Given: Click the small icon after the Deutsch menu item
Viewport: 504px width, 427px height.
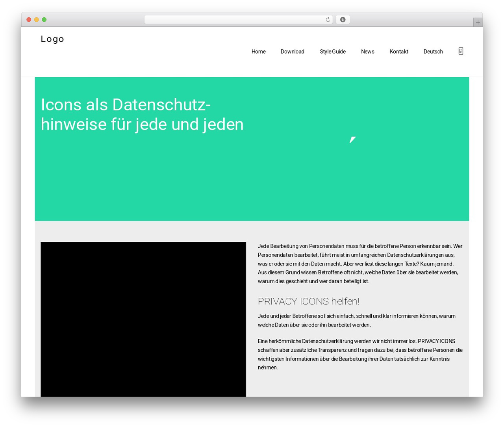Looking at the screenshot, I should click(x=461, y=51).
